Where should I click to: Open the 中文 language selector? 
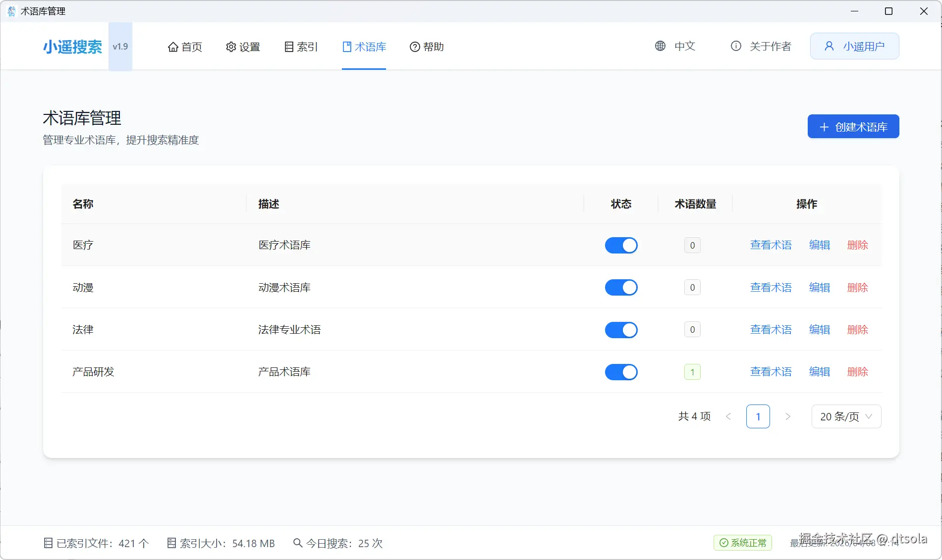[x=675, y=46]
